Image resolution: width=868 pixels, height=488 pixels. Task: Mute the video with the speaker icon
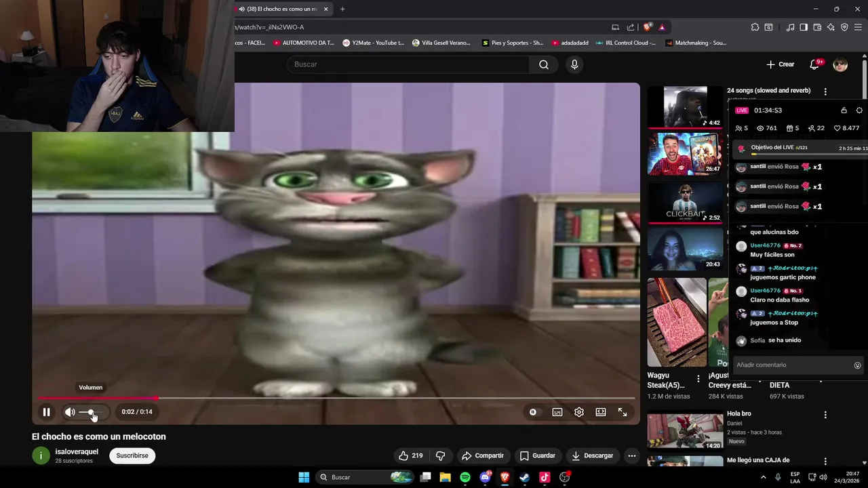pos(70,411)
